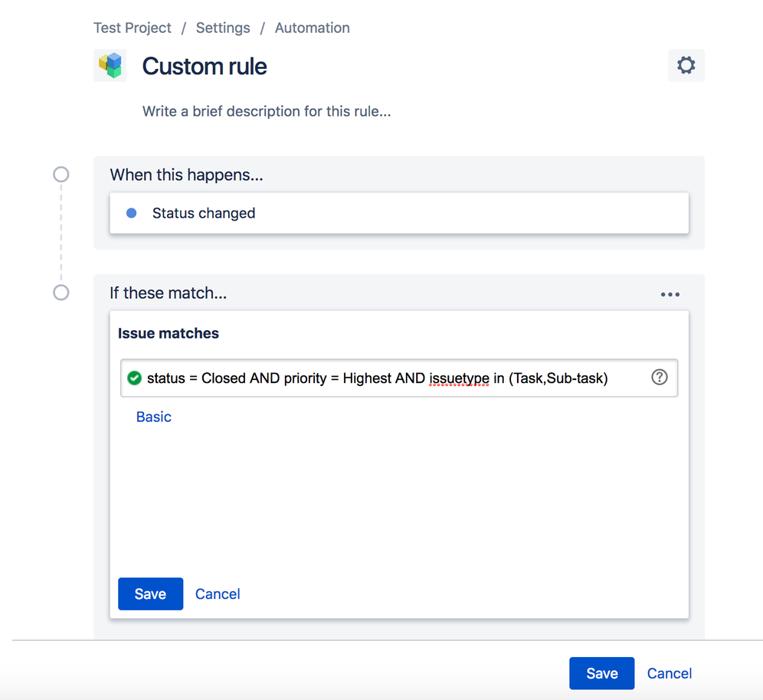Image resolution: width=763 pixels, height=700 pixels.
Task: Click the If these match heading
Action: (169, 293)
